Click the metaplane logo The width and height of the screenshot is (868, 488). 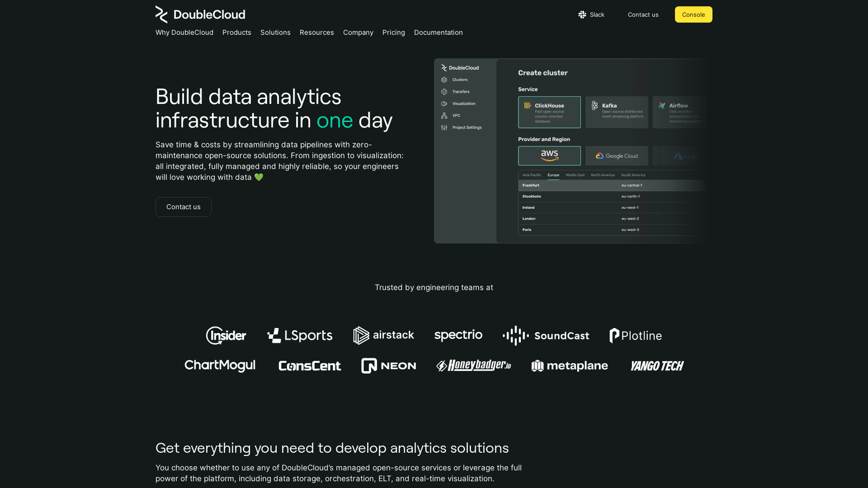(570, 366)
